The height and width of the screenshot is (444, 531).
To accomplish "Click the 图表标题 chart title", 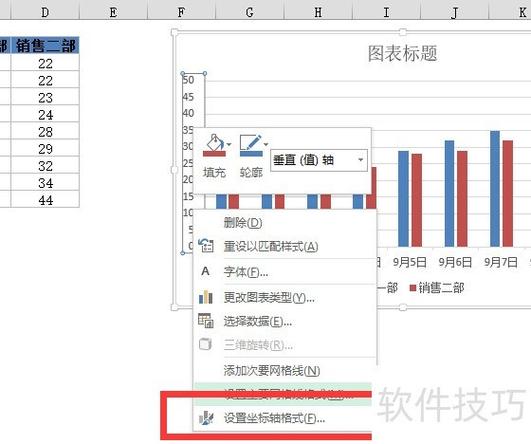I will click(402, 54).
